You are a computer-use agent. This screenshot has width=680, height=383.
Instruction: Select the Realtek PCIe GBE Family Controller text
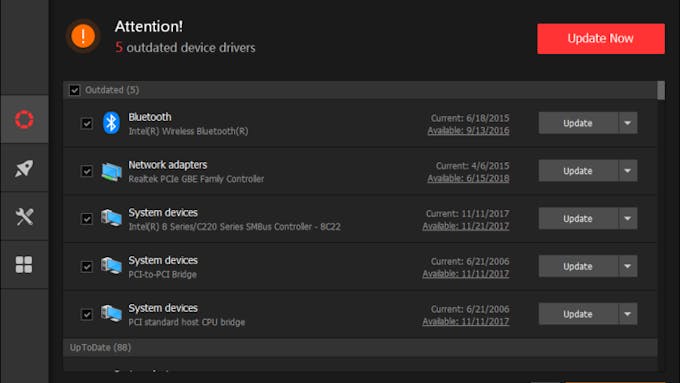196,179
